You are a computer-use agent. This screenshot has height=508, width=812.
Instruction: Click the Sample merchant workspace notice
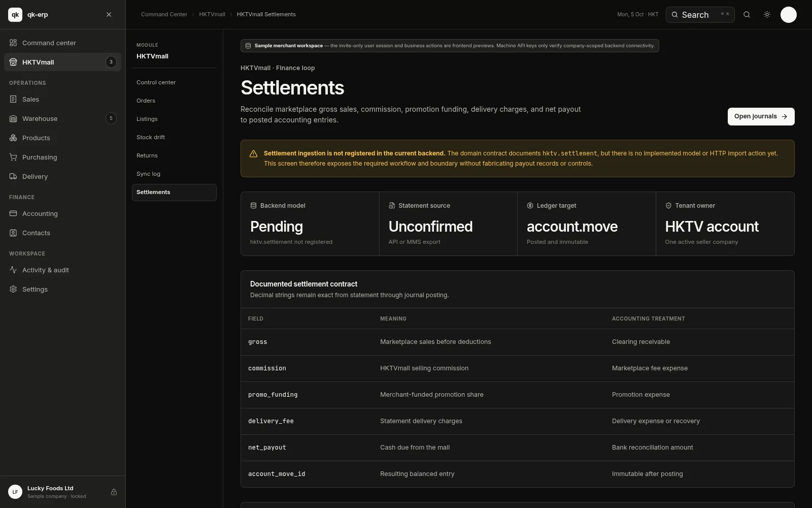[x=450, y=46]
